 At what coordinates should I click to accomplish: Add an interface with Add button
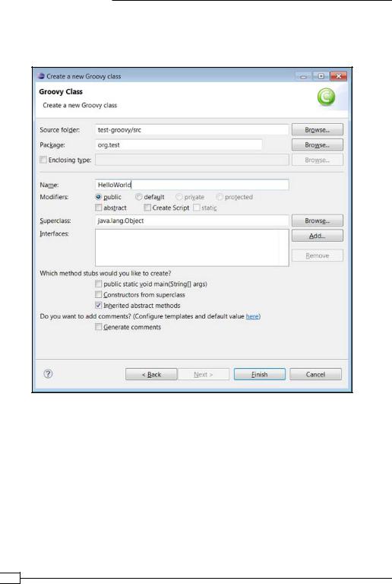click(x=318, y=236)
